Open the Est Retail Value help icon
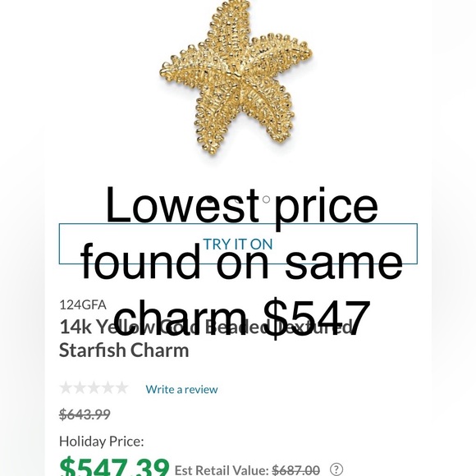The width and height of the screenshot is (476, 476). click(336, 469)
